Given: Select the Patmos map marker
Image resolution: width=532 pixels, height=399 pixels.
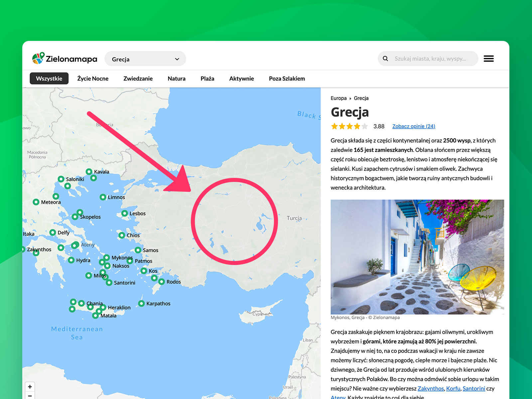Looking at the screenshot, I should click(130, 261).
